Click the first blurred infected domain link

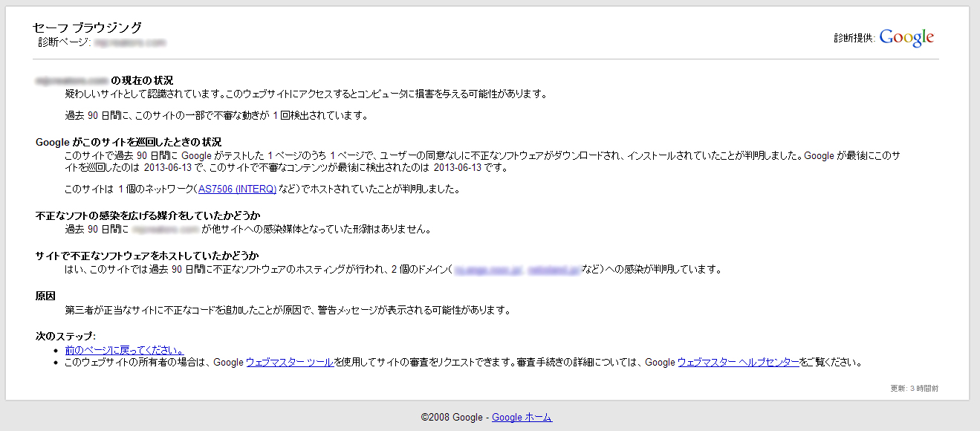pyautogui.click(x=487, y=270)
